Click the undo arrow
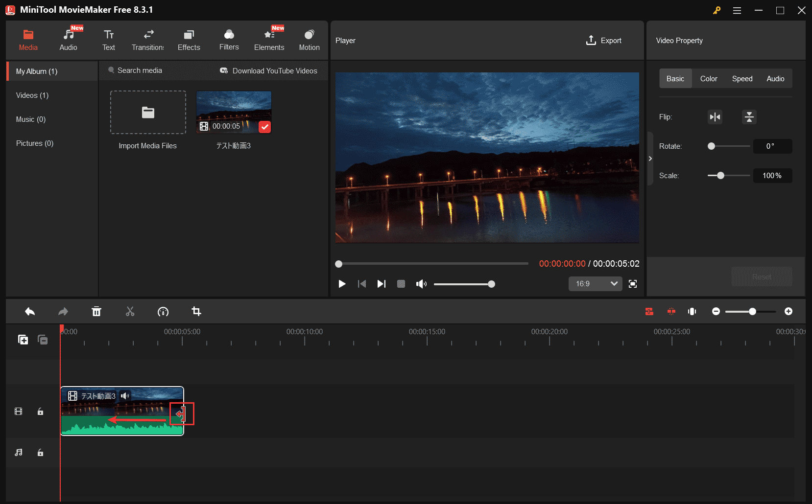812x504 pixels. tap(30, 312)
